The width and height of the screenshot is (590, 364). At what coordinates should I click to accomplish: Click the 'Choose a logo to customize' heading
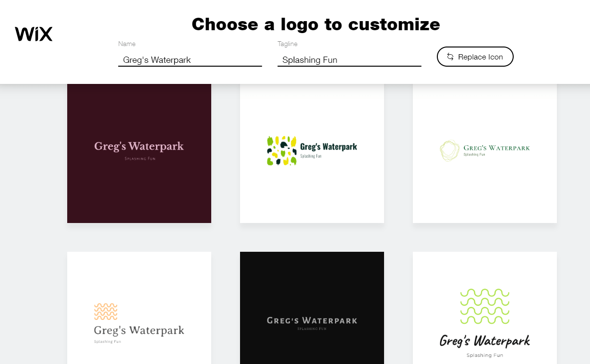tap(316, 24)
